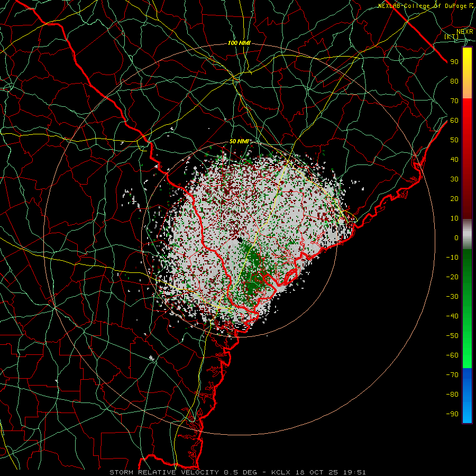Click the -70 scale value

[452, 375]
